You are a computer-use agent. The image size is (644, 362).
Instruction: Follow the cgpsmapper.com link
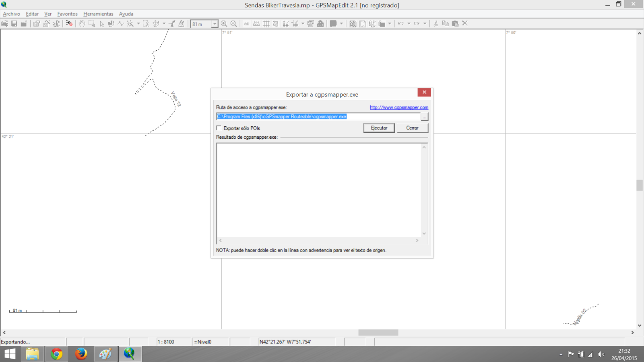[x=398, y=107]
